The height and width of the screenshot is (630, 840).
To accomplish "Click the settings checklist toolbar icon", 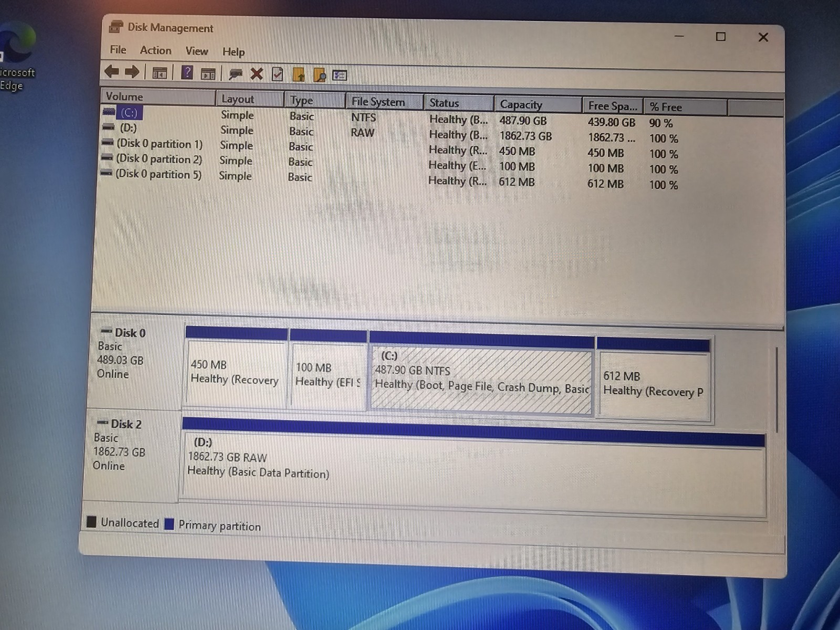I will tap(340, 76).
